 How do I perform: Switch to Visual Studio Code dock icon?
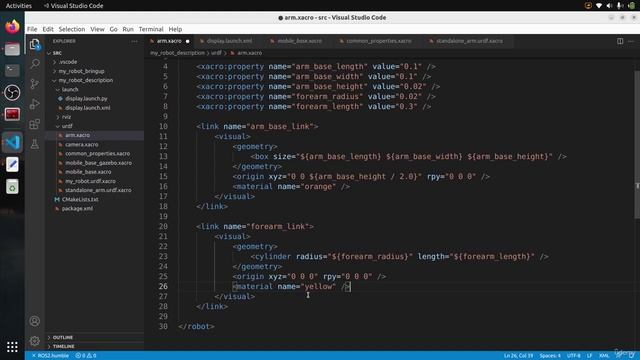(12, 142)
